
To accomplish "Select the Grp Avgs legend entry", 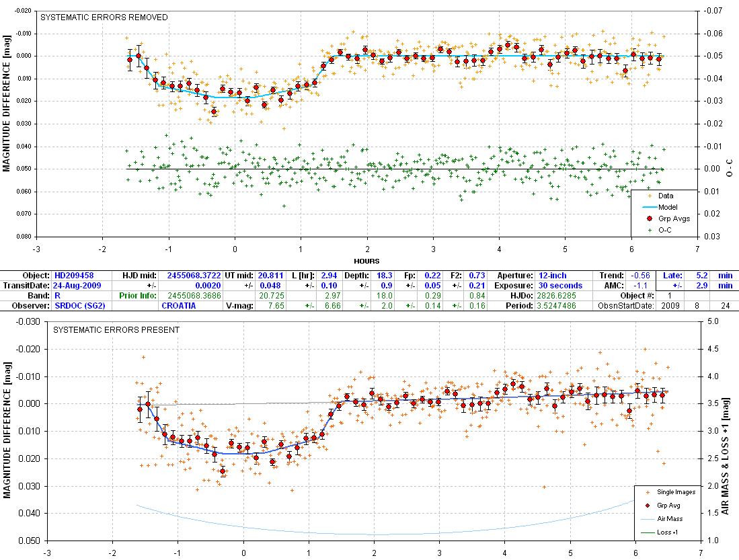I will coord(668,218).
